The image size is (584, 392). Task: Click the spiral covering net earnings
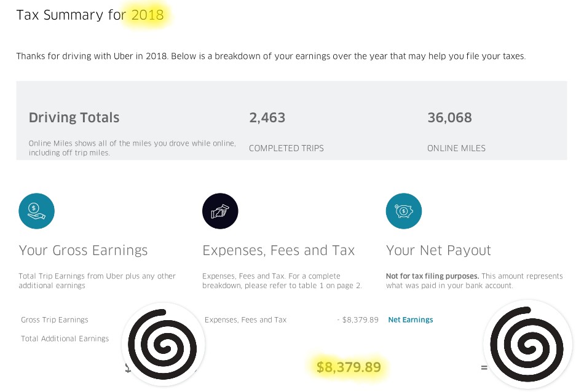tap(527, 344)
